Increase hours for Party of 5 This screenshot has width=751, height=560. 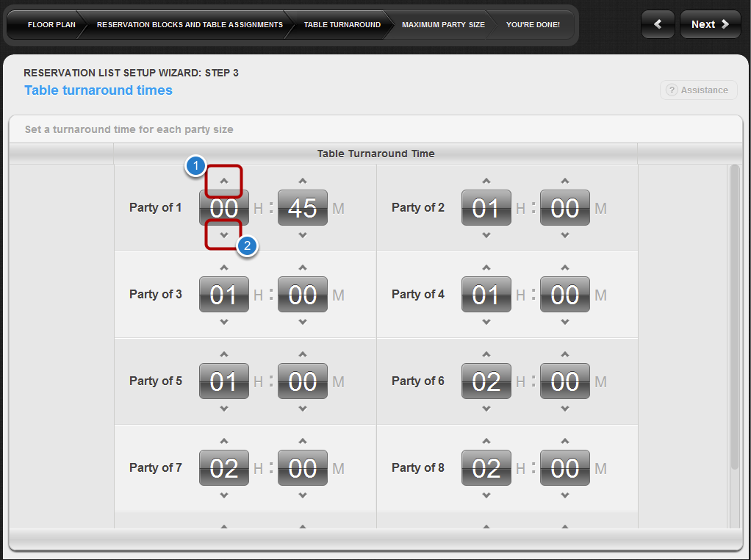tap(224, 355)
